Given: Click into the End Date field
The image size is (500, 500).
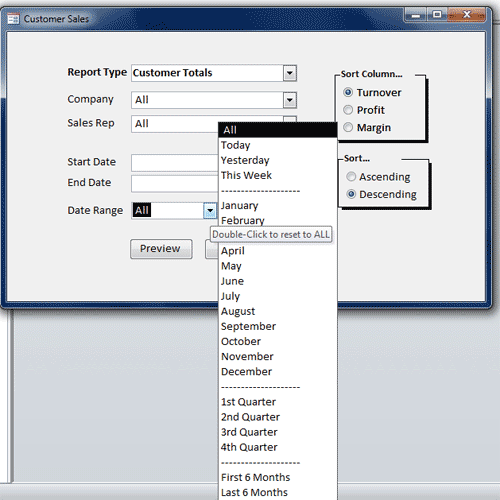Looking at the screenshot, I should (x=174, y=183).
